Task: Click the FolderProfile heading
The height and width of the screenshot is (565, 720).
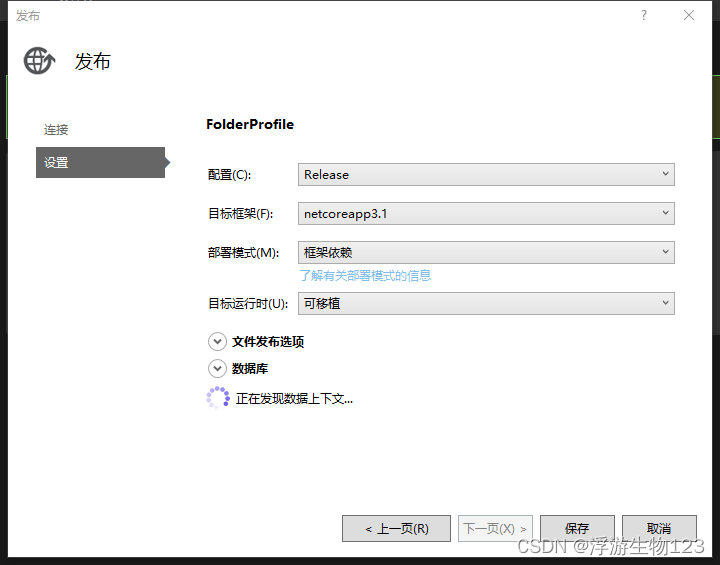Action: [250, 124]
